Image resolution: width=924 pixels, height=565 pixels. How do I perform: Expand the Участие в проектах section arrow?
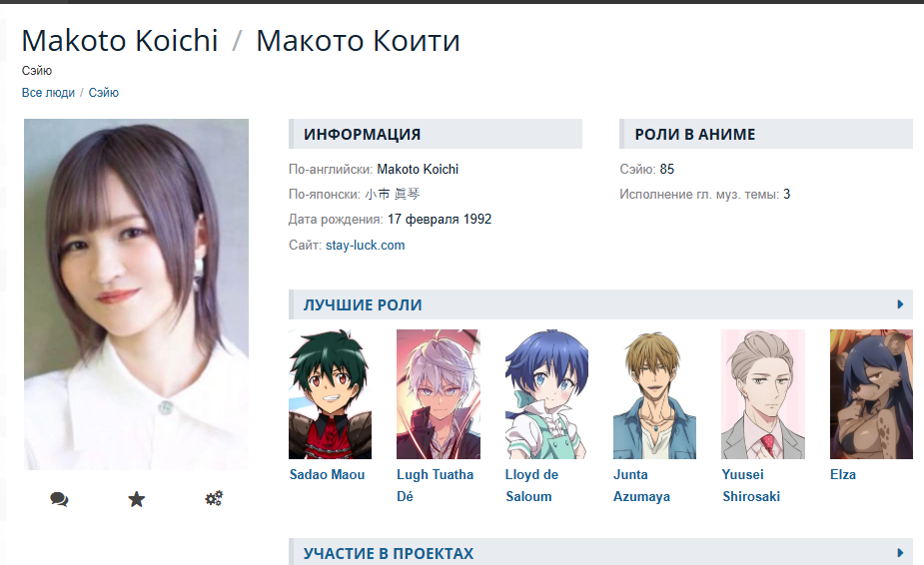pyautogui.click(x=900, y=553)
